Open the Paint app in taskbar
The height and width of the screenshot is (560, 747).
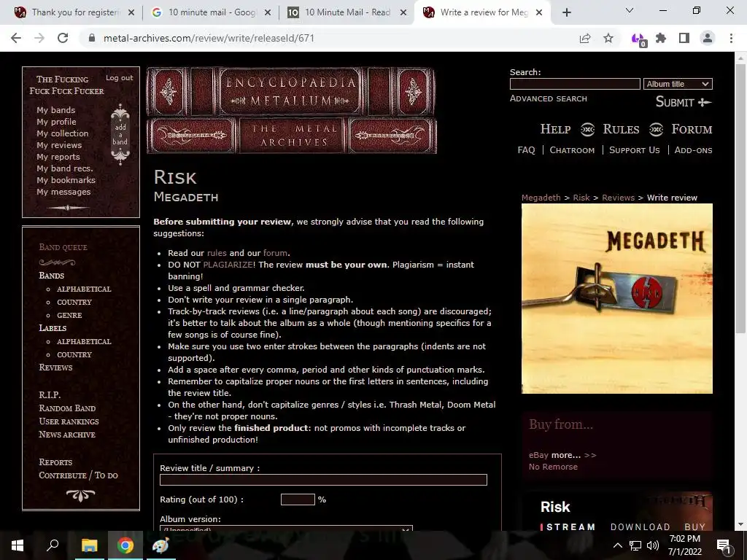(160, 545)
